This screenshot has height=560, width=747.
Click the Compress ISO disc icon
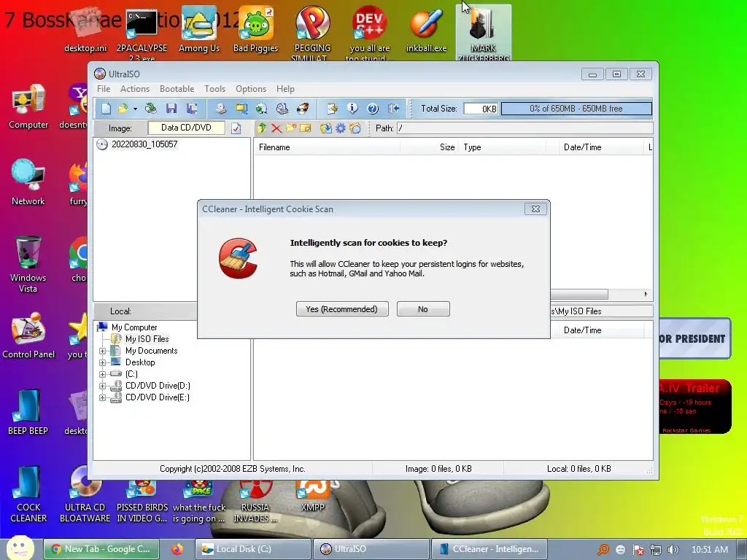[262, 109]
